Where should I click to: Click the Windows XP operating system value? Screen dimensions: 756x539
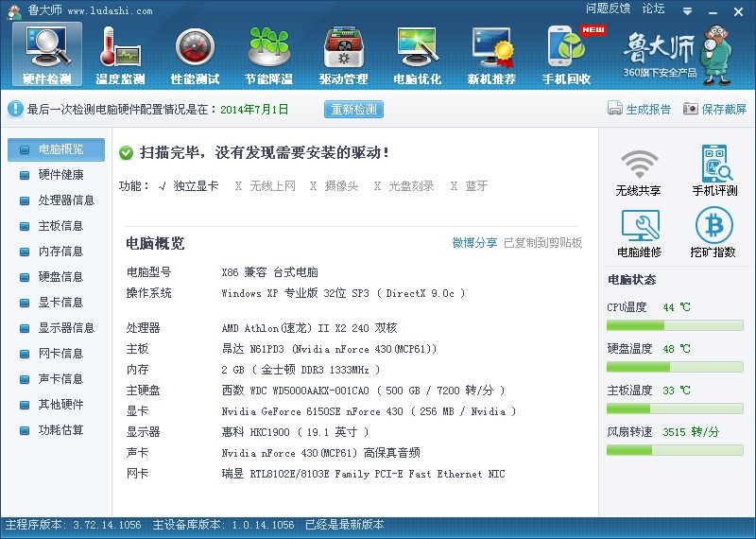(343, 293)
